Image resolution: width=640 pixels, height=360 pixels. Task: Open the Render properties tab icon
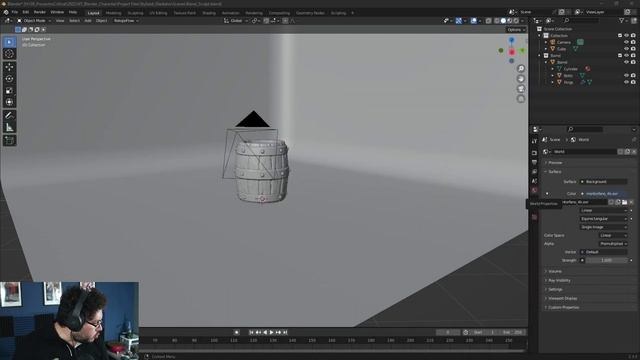pyautogui.click(x=534, y=153)
